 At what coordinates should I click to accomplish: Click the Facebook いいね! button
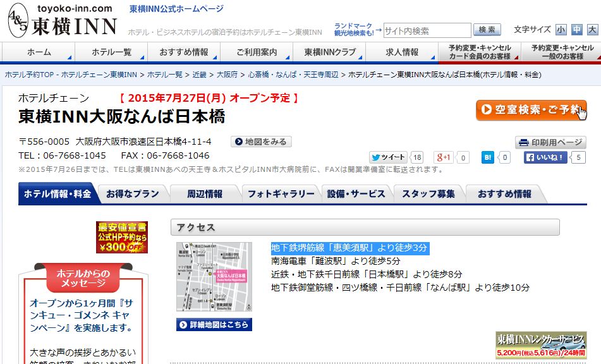[545, 157]
